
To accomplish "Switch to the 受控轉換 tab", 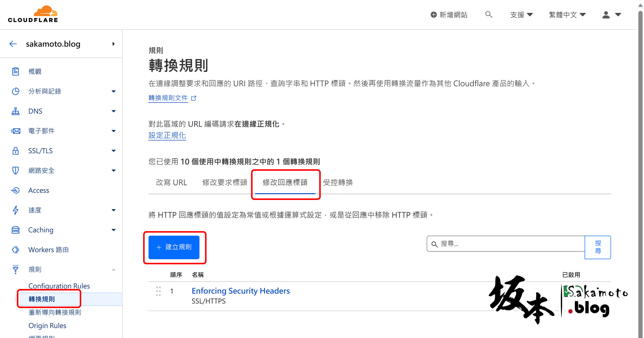I will point(338,182).
